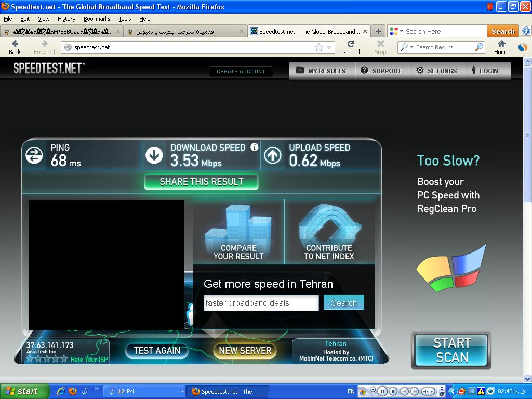Screen dimensions: 532x399
Task: Rate Your ISP with the star rating
Action: pyautogui.click(x=47, y=359)
